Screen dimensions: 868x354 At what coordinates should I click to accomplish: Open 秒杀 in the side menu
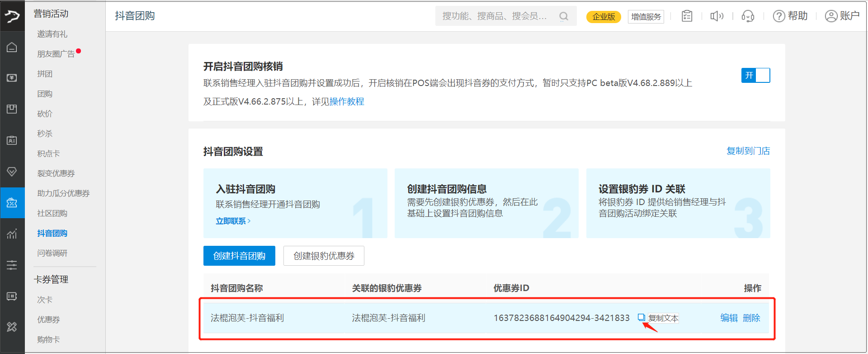(x=45, y=134)
